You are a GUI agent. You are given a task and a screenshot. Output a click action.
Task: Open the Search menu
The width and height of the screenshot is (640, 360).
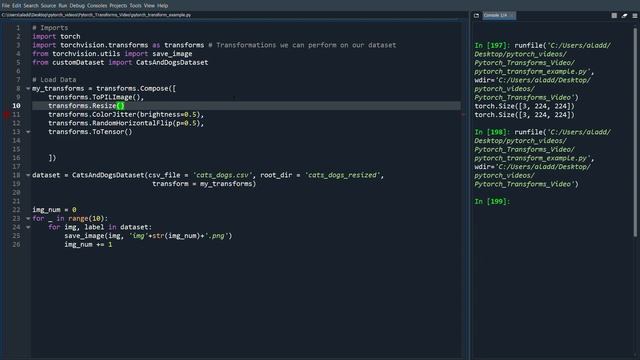31,6
